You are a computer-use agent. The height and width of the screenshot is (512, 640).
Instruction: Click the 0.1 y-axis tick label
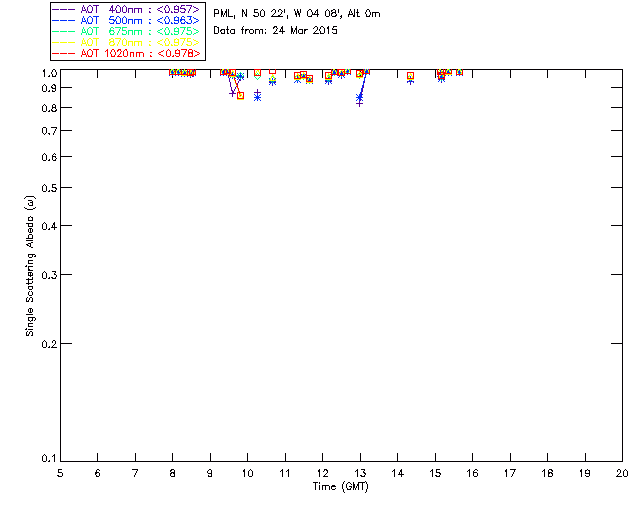click(51, 459)
